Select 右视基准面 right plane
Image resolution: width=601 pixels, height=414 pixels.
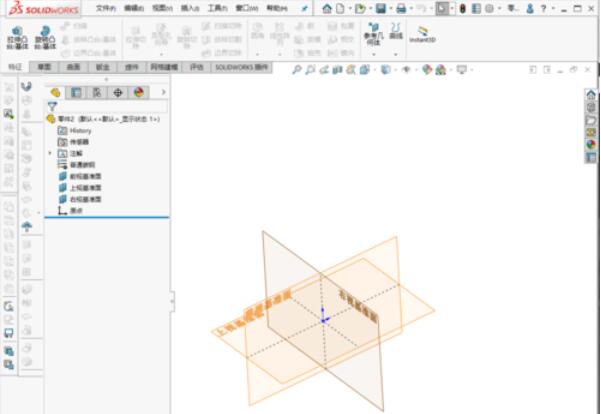[80, 199]
